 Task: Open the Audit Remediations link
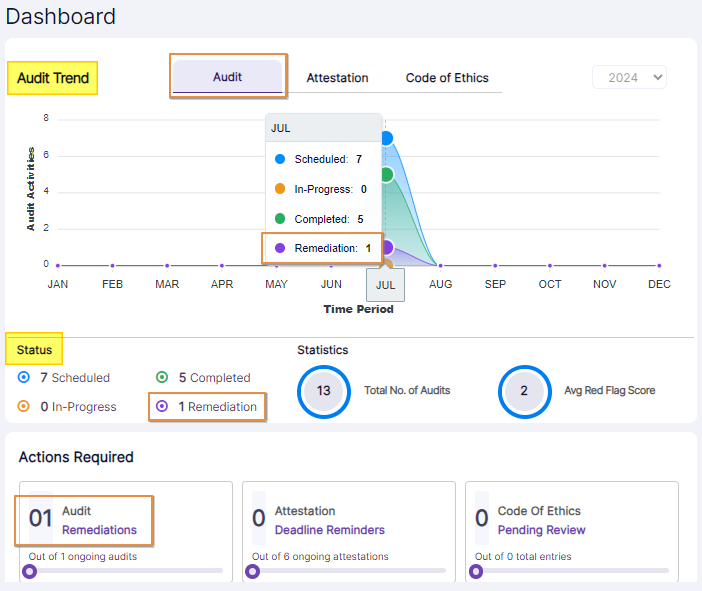[99, 530]
